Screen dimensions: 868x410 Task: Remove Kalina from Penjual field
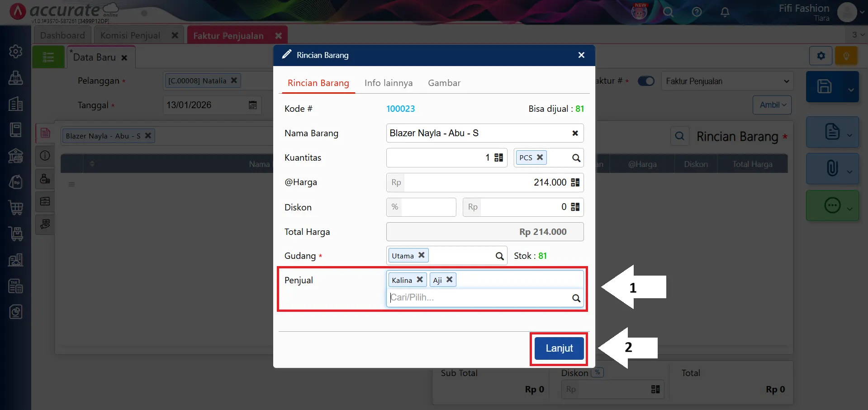(420, 280)
